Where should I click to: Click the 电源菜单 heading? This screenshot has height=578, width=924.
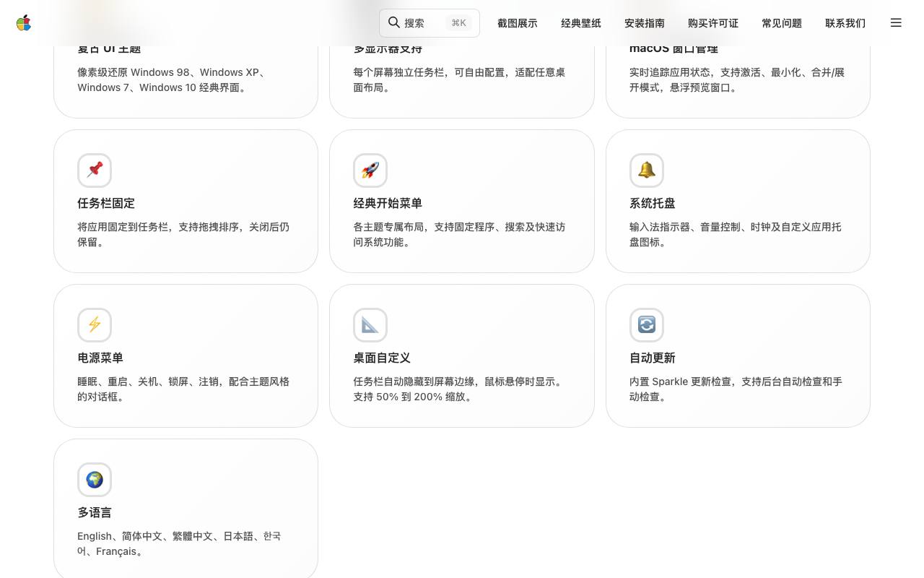tap(100, 358)
